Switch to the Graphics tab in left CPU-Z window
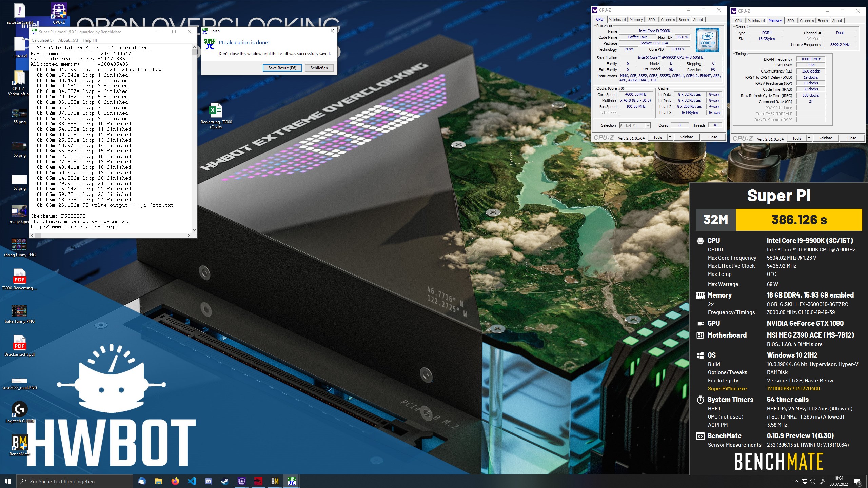This screenshot has height=488, width=868. pyautogui.click(x=668, y=20)
